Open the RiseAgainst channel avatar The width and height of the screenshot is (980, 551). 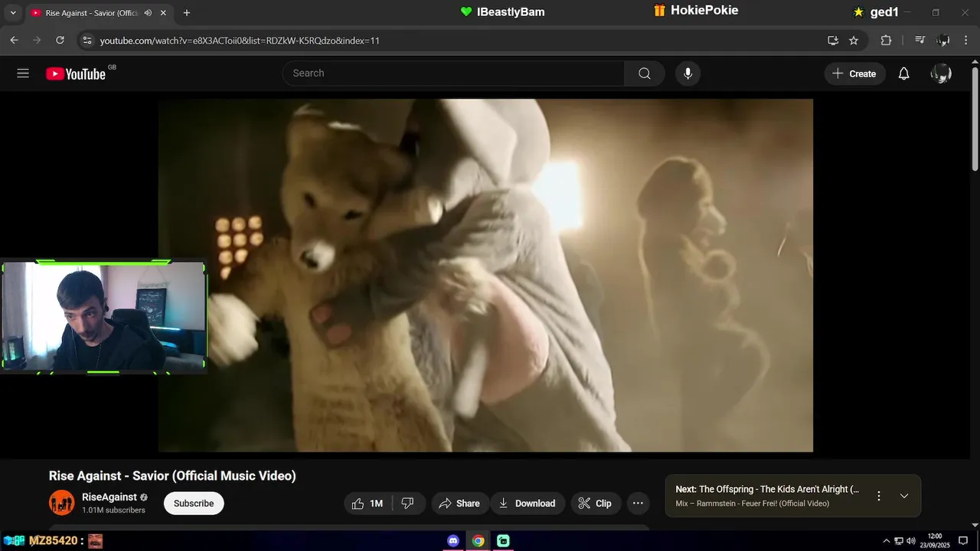(x=62, y=503)
